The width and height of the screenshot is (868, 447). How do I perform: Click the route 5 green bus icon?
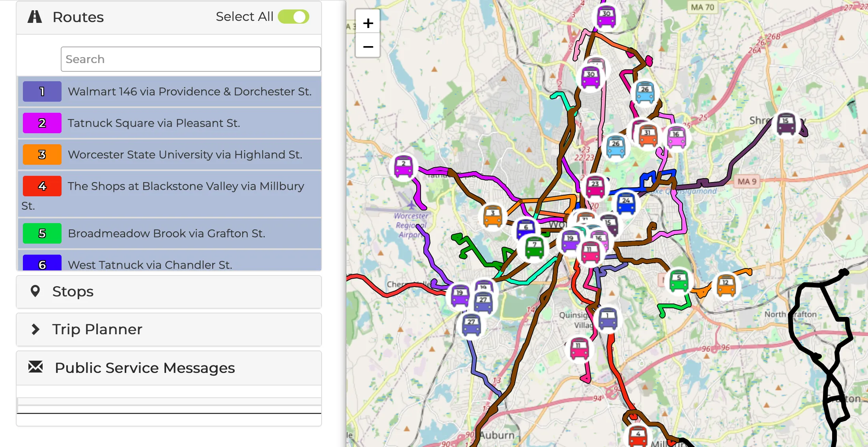pyautogui.click(x=679, y=280)
